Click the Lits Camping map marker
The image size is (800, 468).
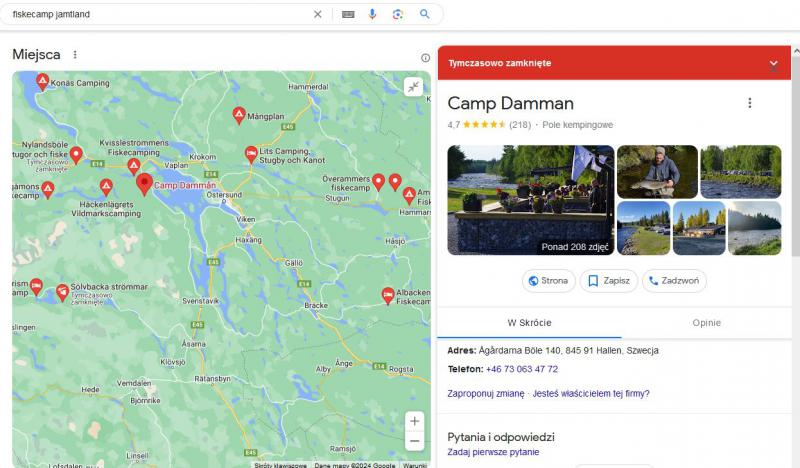click(251, 153)
